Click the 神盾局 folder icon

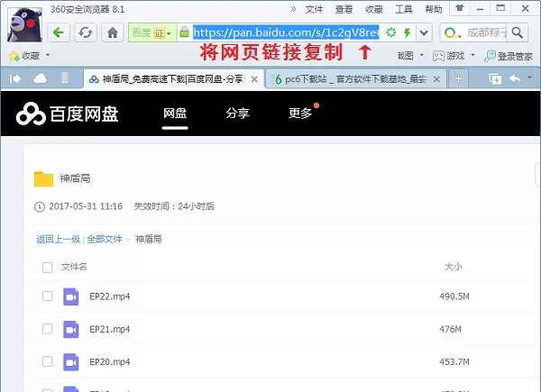click(x=43, y=179)
